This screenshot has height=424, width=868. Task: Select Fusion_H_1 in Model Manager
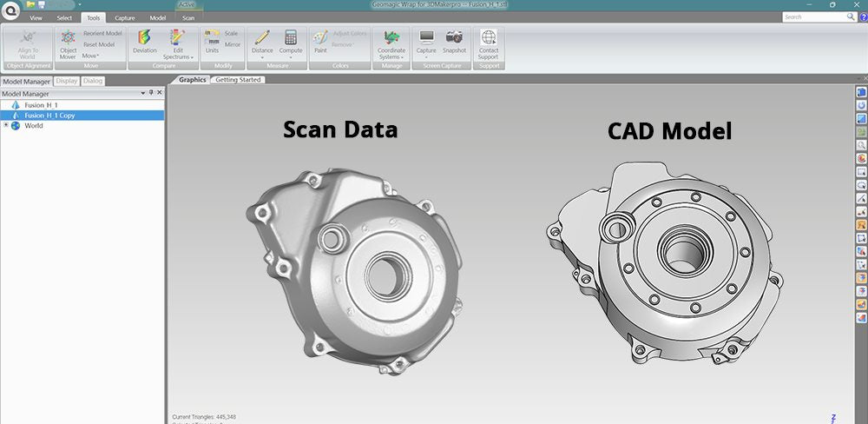(40, 104)
